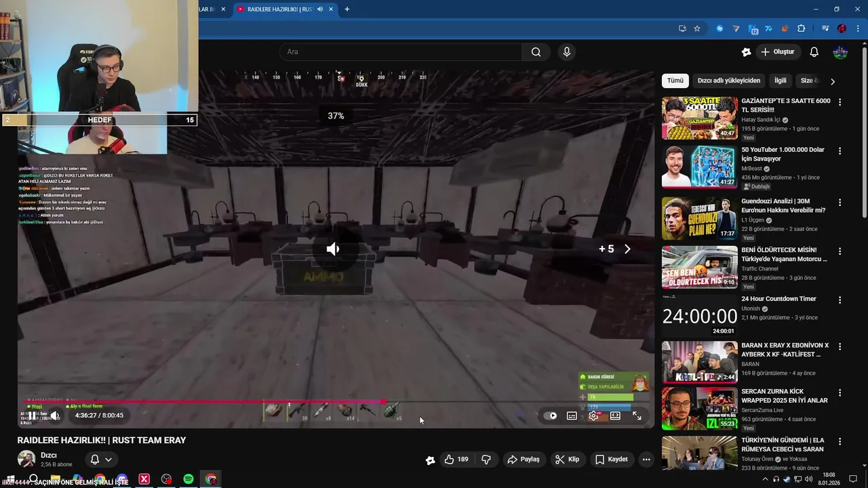
Task: Open the 24:00:00 countdown timer thumbnail
Action: [x=699, y=316]
